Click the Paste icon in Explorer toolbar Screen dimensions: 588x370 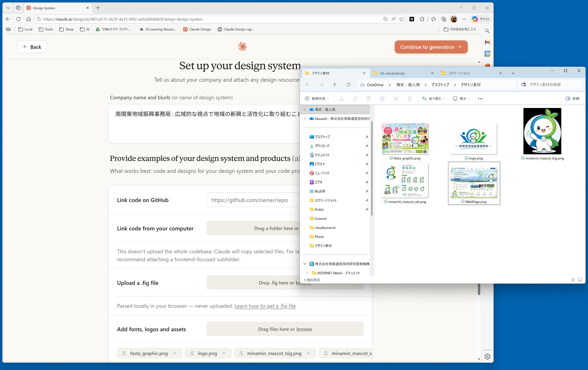coord(369,99)
